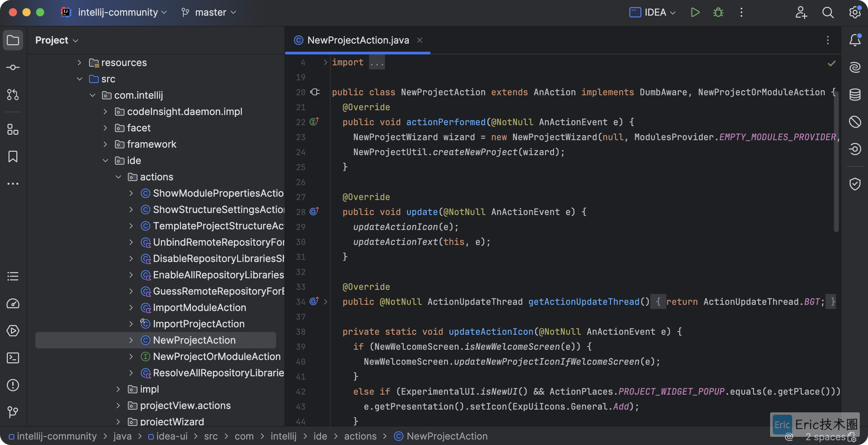Expand folded imports on line 4

tap(325, 62)
